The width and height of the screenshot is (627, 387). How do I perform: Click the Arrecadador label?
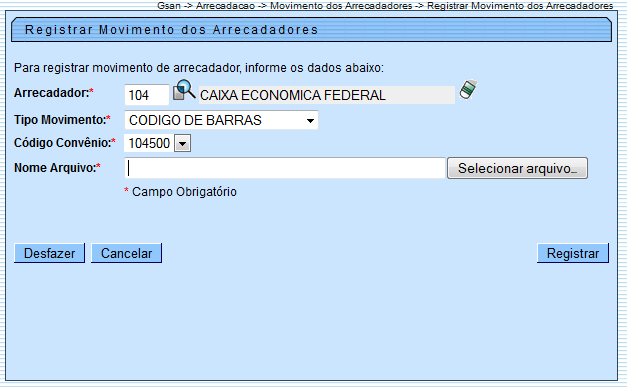tap(54, 93)
